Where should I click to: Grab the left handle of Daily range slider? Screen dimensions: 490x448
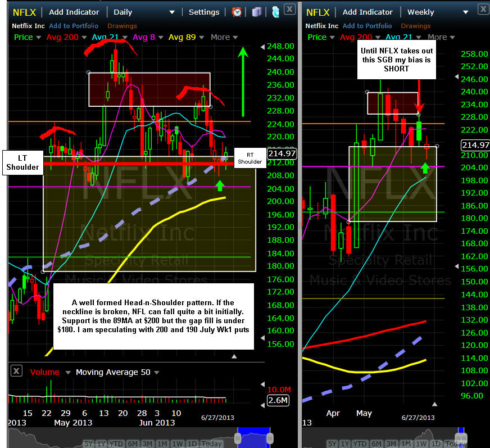(238, 438)
